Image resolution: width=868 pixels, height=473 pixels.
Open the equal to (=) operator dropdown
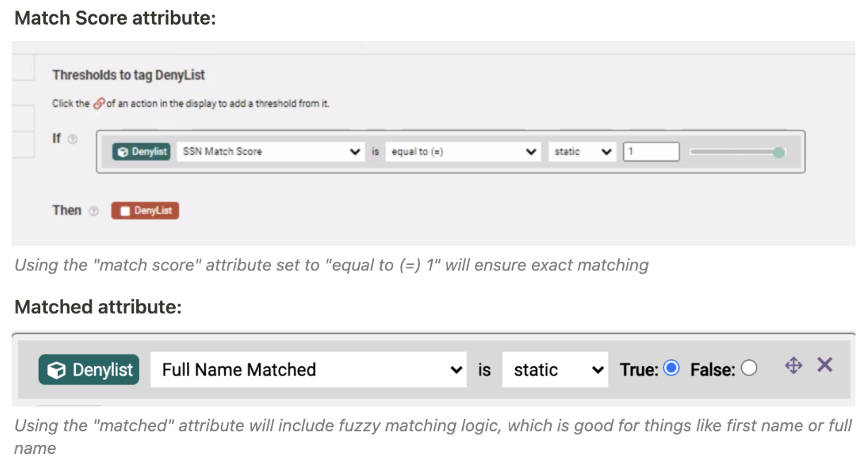pos(464,152)
